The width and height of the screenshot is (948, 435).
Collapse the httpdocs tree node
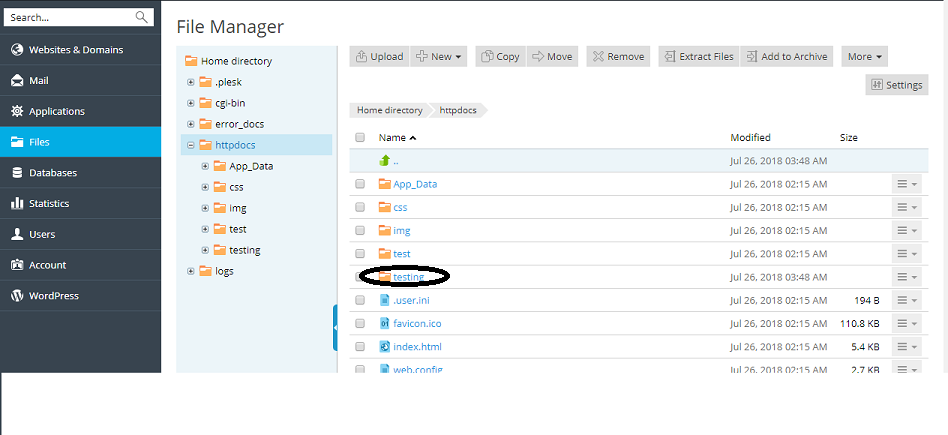click(x=191, y=145)
